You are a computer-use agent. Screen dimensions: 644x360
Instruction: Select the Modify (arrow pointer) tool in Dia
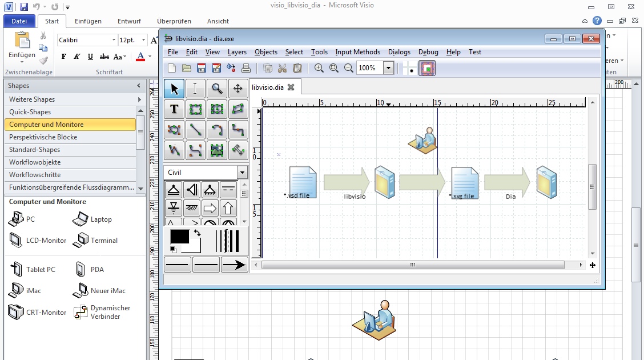(x=174, y=89)
